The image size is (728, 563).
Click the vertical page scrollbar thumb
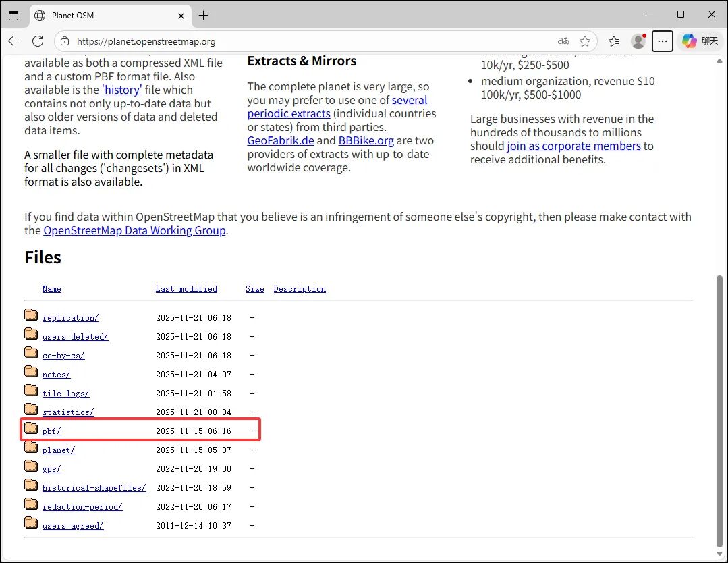[x=719, y=411]
